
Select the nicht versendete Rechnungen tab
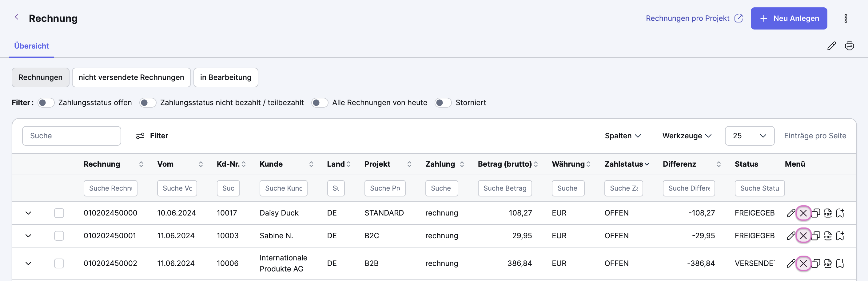point(131,77)
